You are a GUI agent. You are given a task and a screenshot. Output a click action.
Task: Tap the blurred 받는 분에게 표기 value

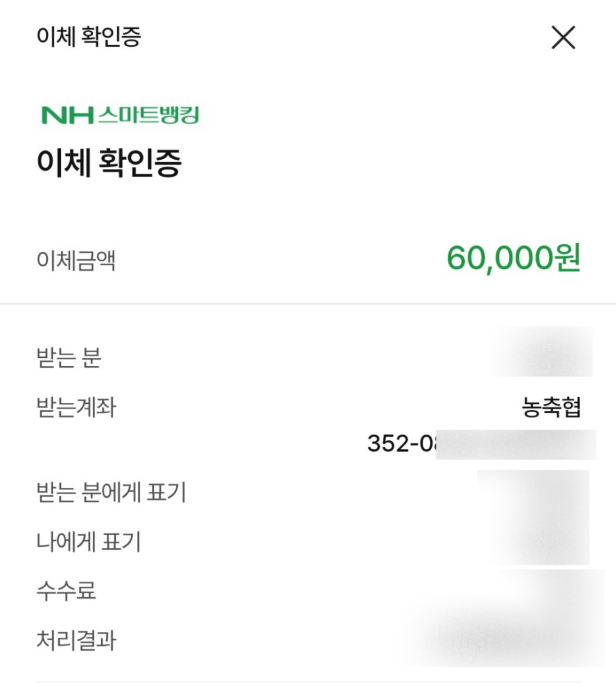click(533, 492)
